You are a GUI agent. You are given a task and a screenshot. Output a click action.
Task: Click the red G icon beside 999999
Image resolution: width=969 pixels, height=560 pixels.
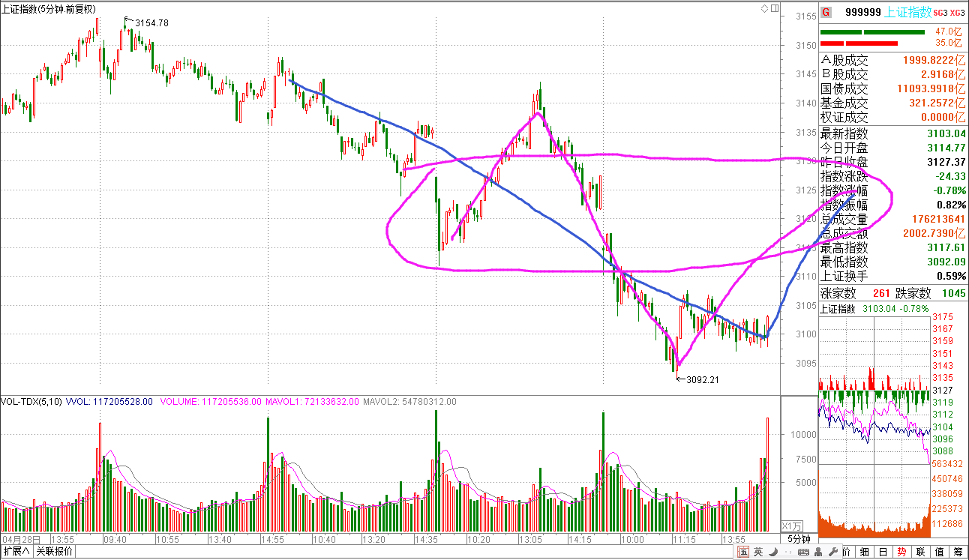[x=826, y=12]
